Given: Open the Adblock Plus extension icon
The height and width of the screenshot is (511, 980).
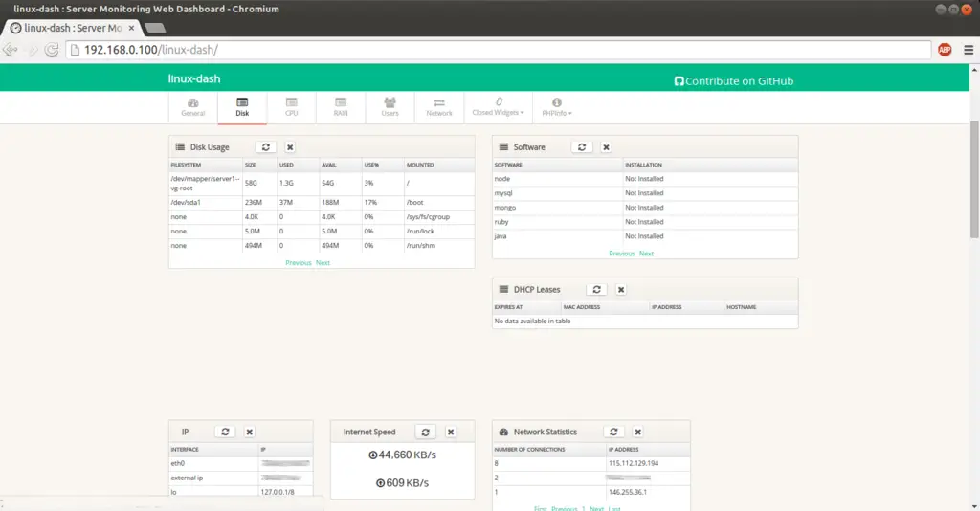Looking at the screenshot, I should click(x=945, y=50).
